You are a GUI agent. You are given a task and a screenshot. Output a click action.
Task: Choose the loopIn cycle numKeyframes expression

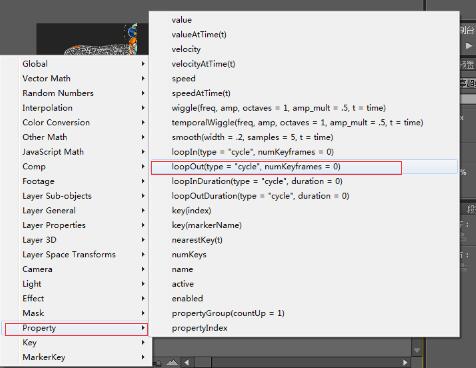pos(304,152)
